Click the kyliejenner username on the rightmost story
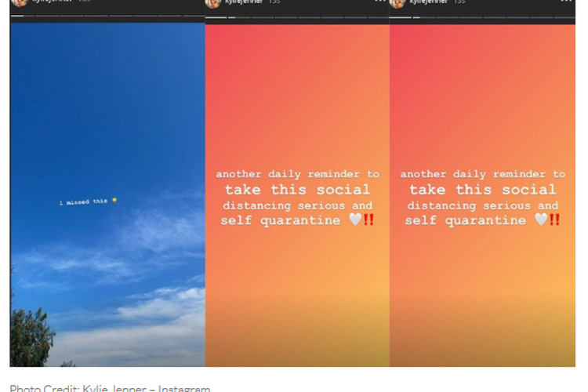This screenshot has height=392, width=588. click(x=428, y=2)
